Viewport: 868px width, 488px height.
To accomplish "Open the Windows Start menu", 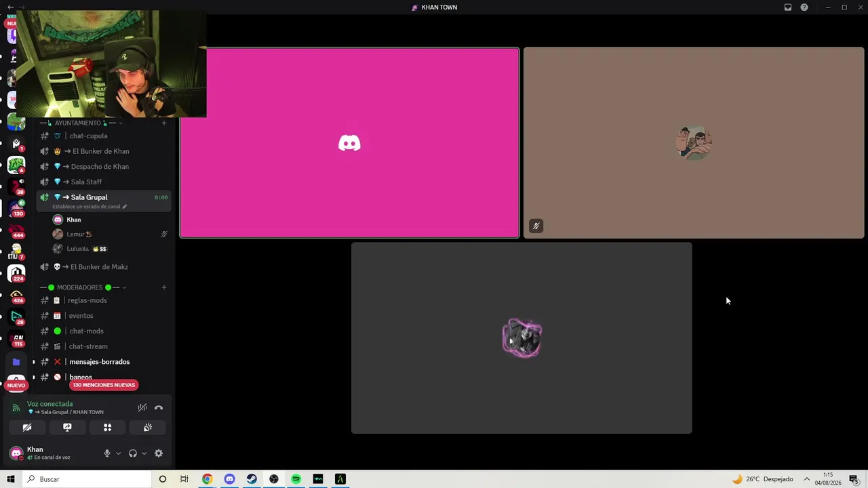I will (x=10, y=479).
